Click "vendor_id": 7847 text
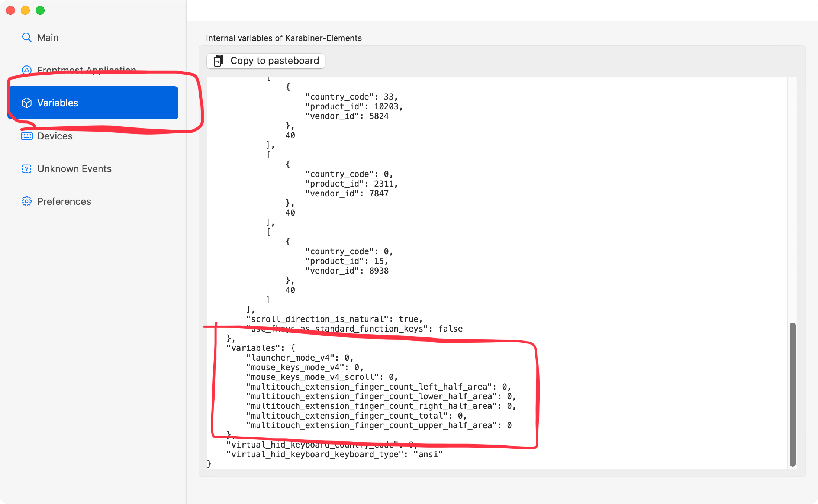Image resolution: width=818 pixels, height=504 pixels. tap(347, 193)
